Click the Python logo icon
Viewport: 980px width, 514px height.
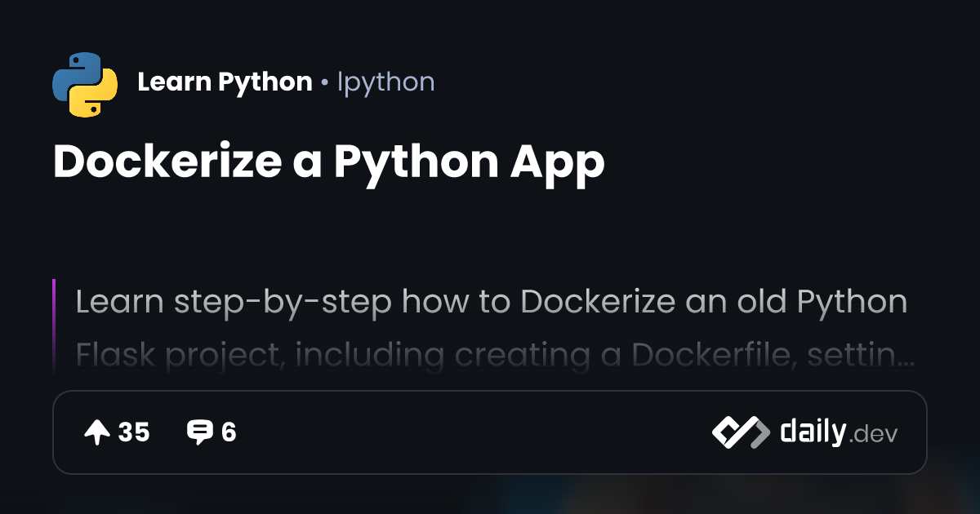(85, 83)
